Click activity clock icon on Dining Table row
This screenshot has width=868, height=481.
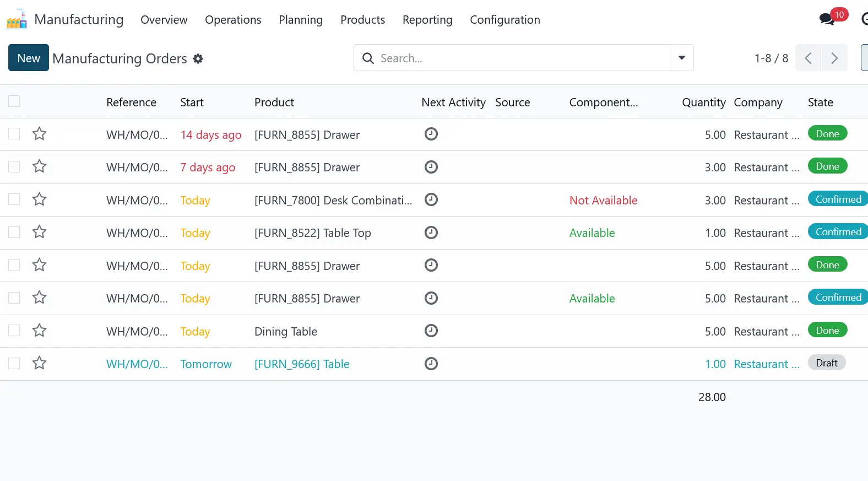[431, 331]
